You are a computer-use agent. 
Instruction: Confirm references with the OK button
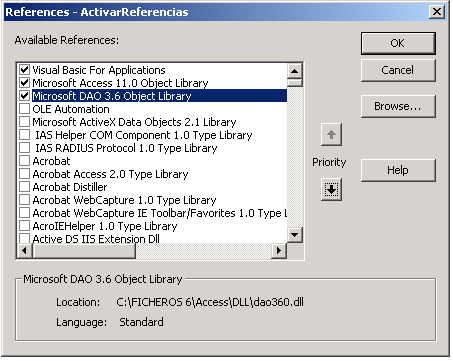tap(398, 43)
